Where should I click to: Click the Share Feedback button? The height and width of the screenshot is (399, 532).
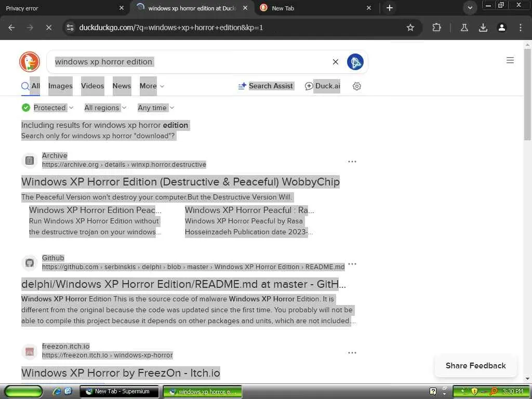(476, 365)
